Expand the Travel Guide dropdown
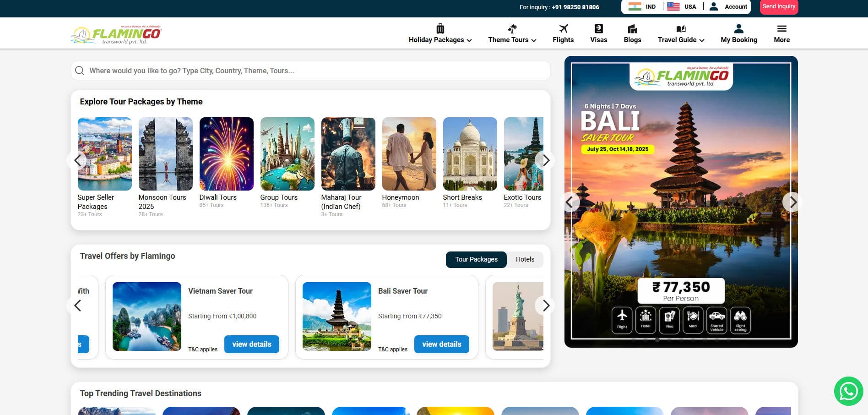 coord(681,40)
